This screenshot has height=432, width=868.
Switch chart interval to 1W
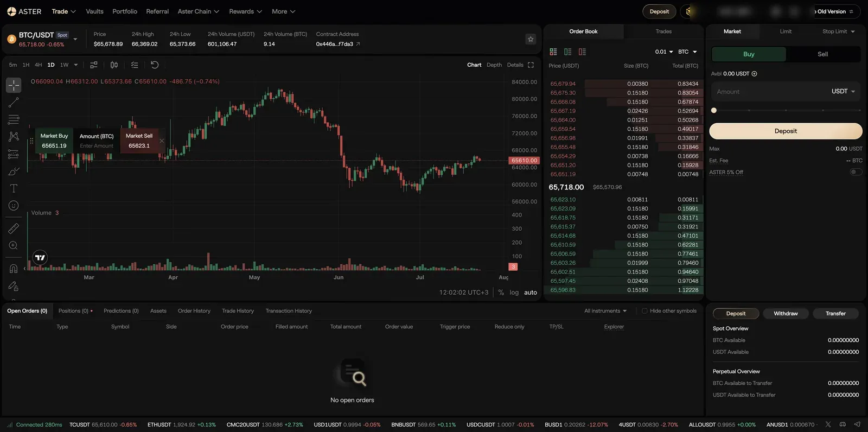click(x=64, y=65)
